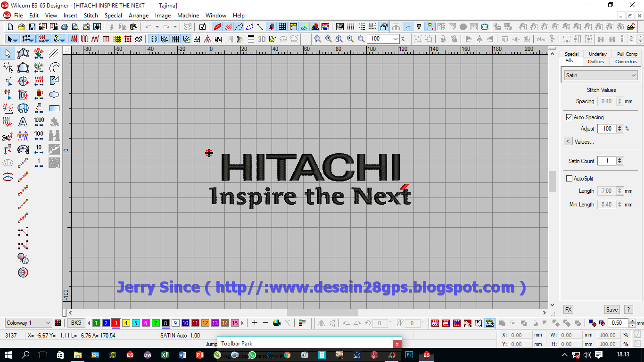The width and height of the screenshot is (644, 362).
Task: Print the design using the printer icon
Action: [65, 27]
